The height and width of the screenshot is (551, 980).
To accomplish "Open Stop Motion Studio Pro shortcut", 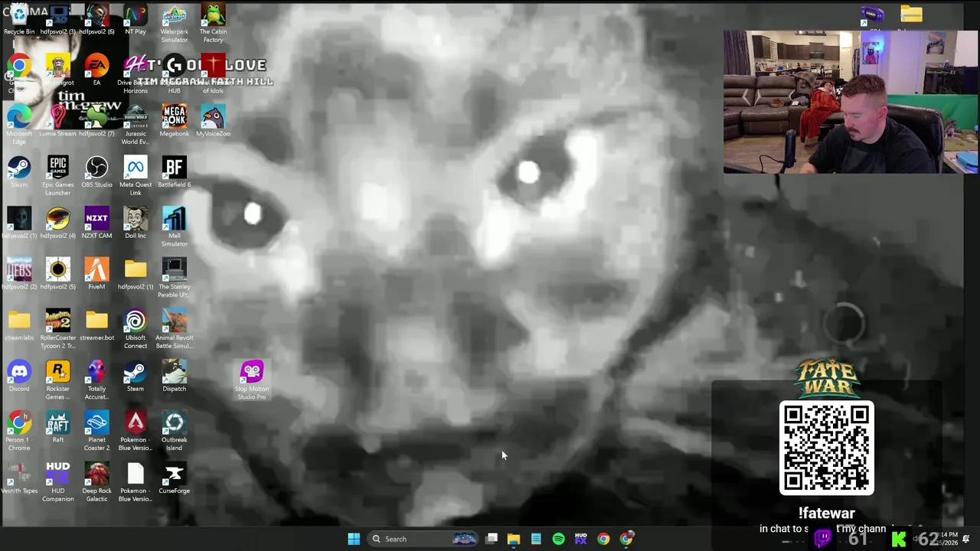I will (x=252, y=381).
